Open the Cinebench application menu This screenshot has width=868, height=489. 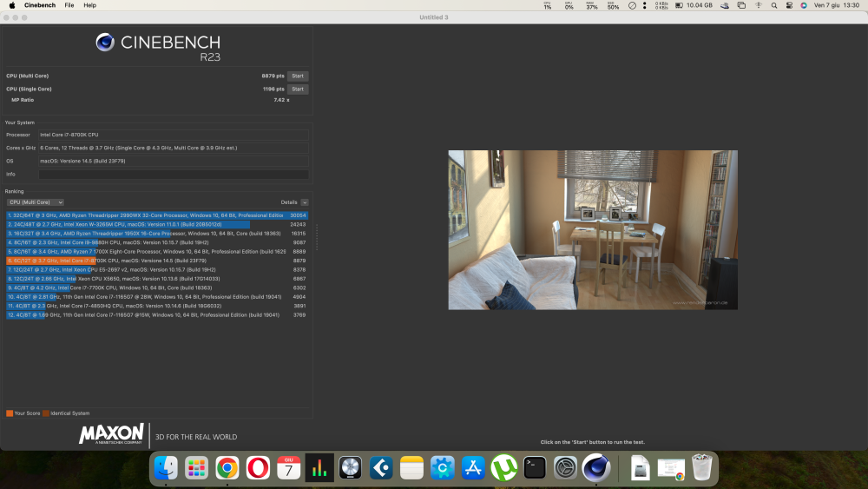click(40, 5)
